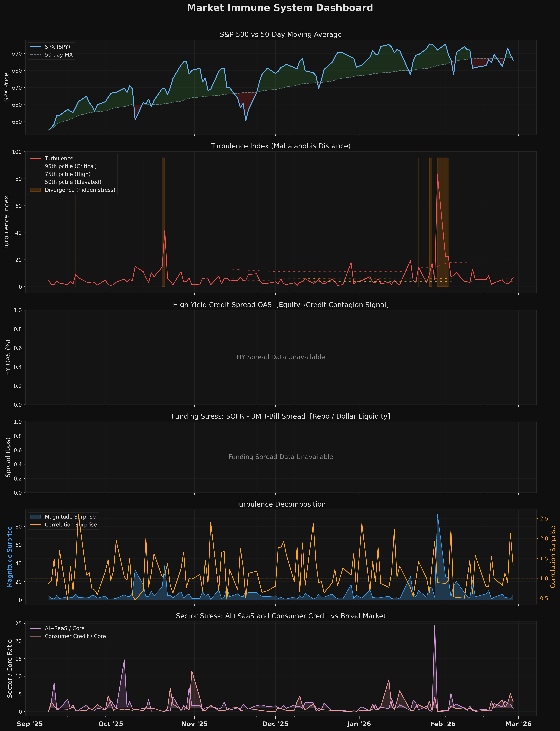Click the Feb '26 x-axis label
This screenshot has height=731, width=560.
(443, 724)
